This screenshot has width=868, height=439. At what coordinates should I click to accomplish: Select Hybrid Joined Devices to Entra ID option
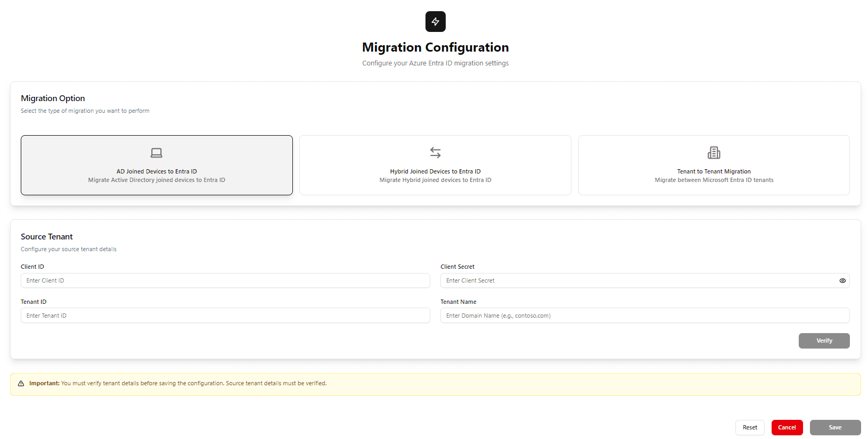tap(435, 165)
